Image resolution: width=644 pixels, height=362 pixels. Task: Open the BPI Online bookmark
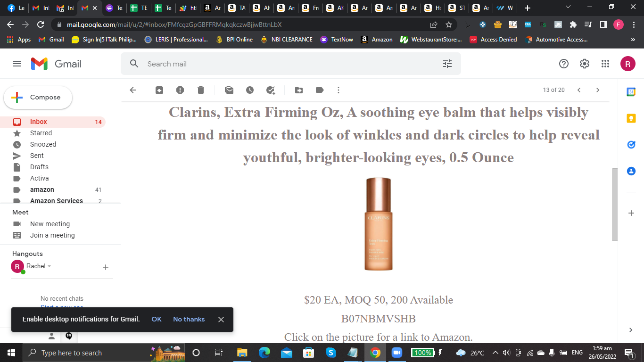point(234,40)
